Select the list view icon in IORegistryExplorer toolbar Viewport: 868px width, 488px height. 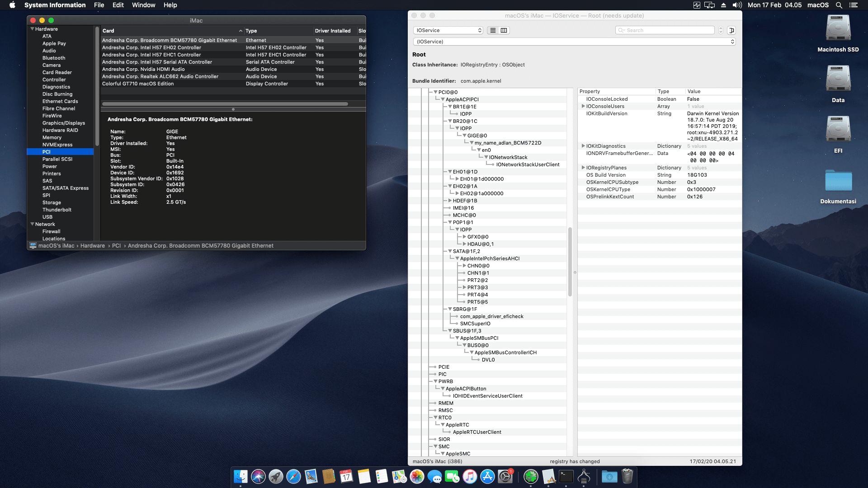(x=492, y=30)
